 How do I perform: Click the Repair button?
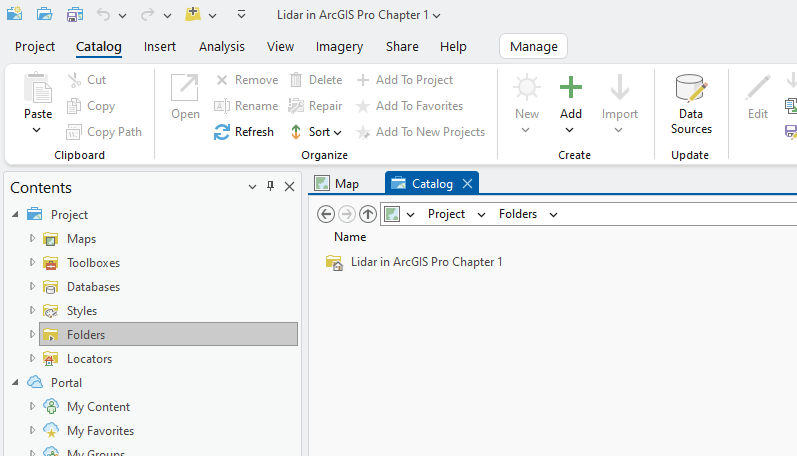[x=316, y=106]
